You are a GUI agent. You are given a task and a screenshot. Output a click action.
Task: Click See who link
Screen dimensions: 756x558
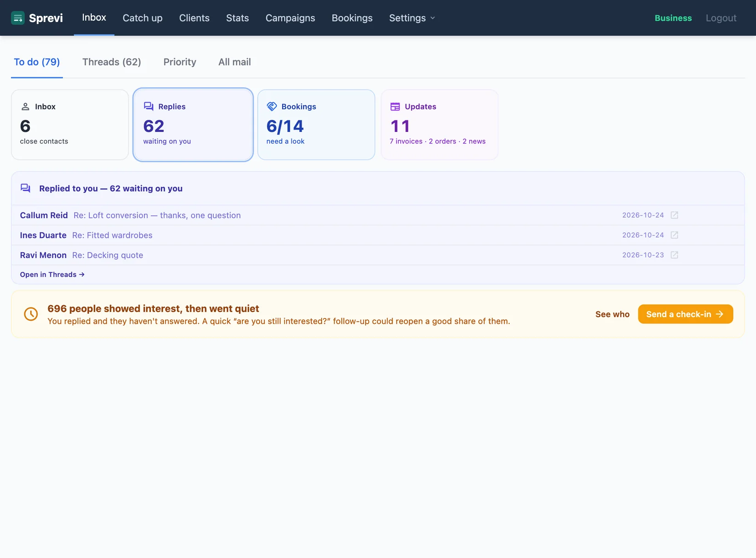[613, 314]
